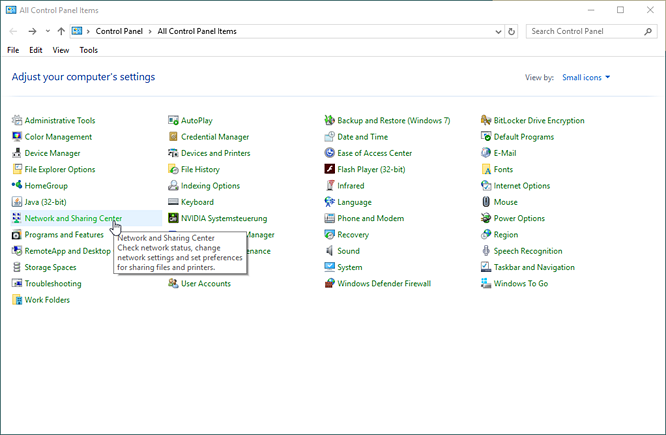Image resolution: width=666 pixels, height=435 pixels.
Task: Open the Work Folders link
Action: [47, 300]
